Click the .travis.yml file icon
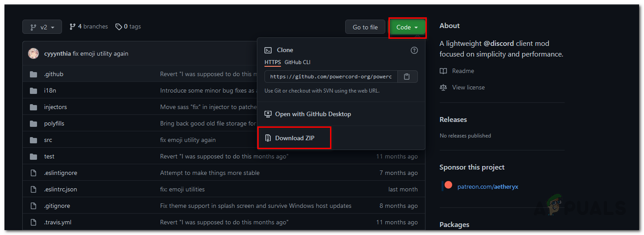This screenshot has height=235, width=644. coord(33,222)
